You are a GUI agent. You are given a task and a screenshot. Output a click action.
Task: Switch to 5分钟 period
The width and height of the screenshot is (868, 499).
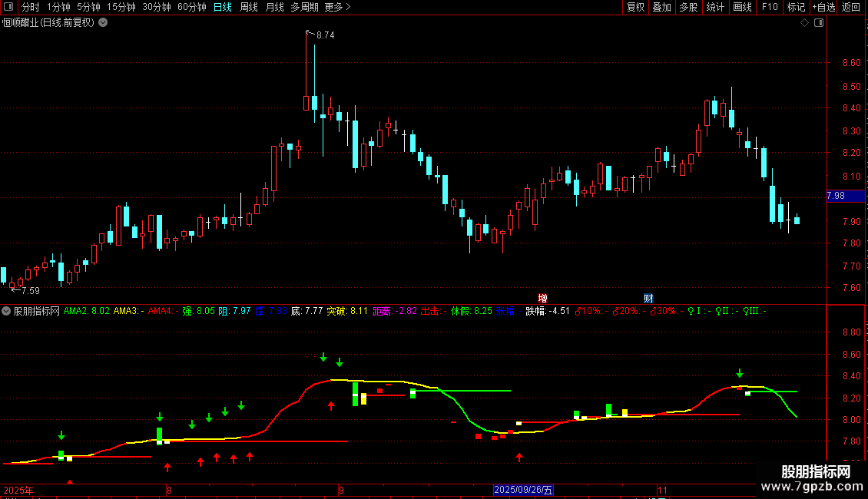click(88, 7)
